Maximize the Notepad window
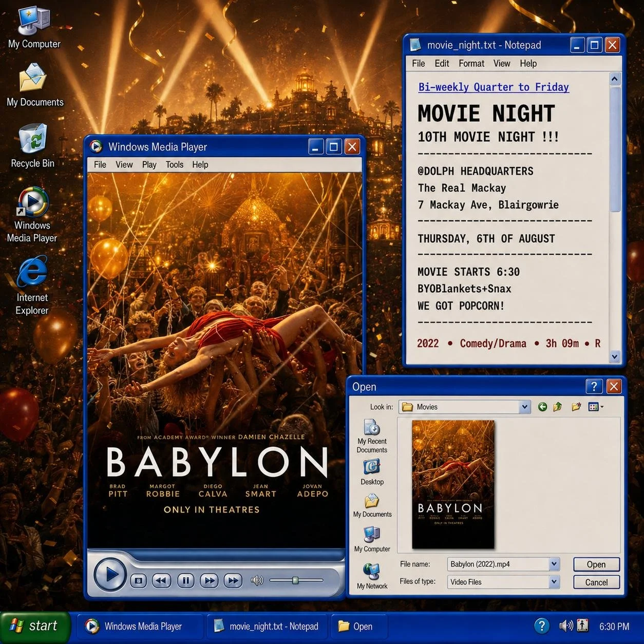 (594, 45)
